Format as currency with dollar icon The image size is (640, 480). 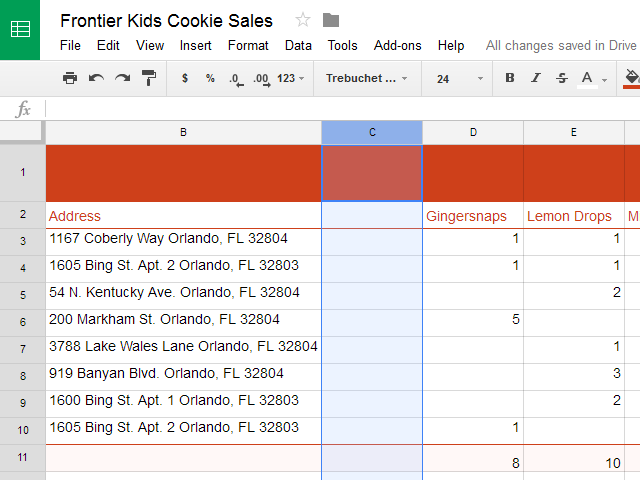[x=184, y=78]
